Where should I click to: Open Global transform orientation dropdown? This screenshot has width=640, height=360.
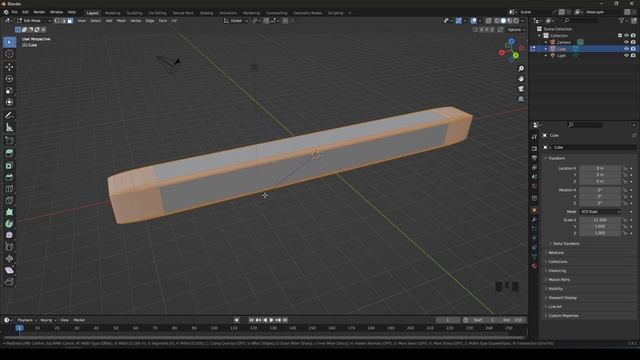236,20
